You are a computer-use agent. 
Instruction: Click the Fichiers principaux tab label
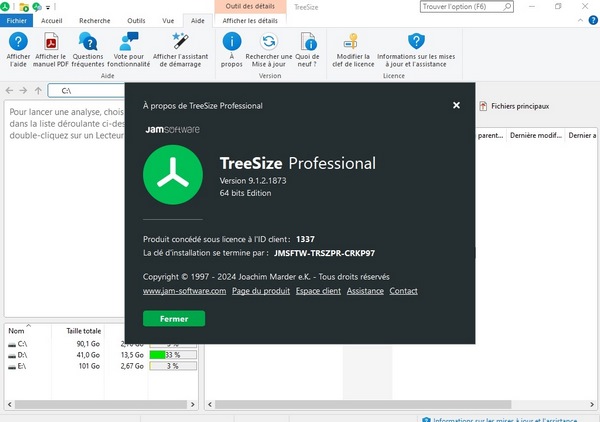[x=520, y=106]
